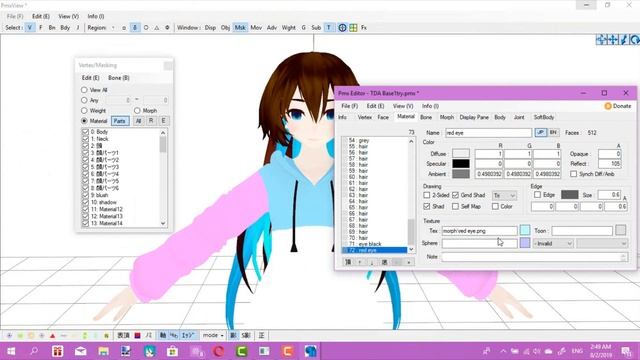Select vertex mode V in PmxView toolbar
Screen dimensions: 640x360
pos(29,28)
